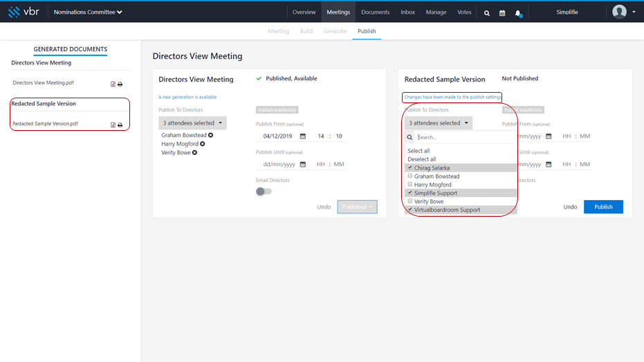
Task: View Redacted Sample Version.pdf document icon
Action: (113, 125)
